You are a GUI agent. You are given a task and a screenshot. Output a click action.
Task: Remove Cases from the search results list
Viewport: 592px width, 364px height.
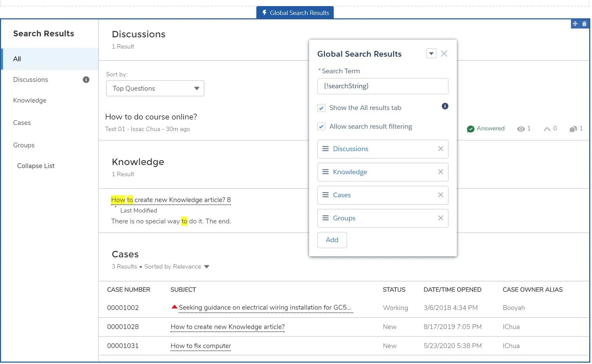click(441, 195)
